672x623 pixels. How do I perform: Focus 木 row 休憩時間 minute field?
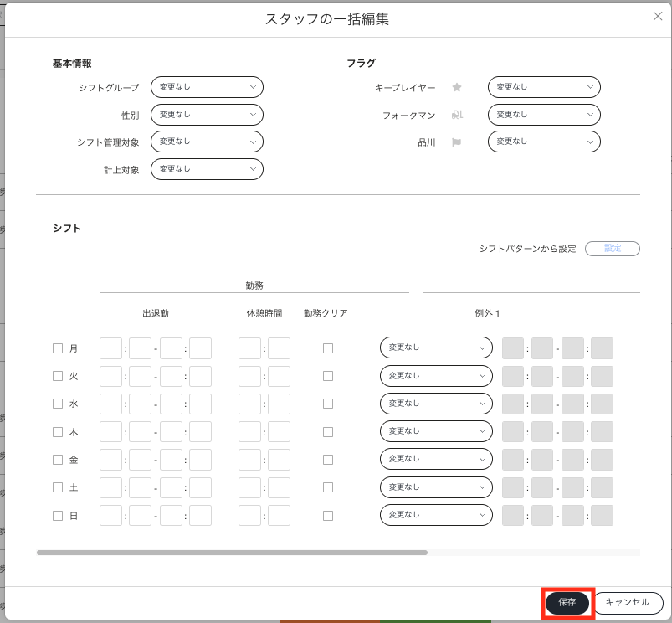coord(279,432)
